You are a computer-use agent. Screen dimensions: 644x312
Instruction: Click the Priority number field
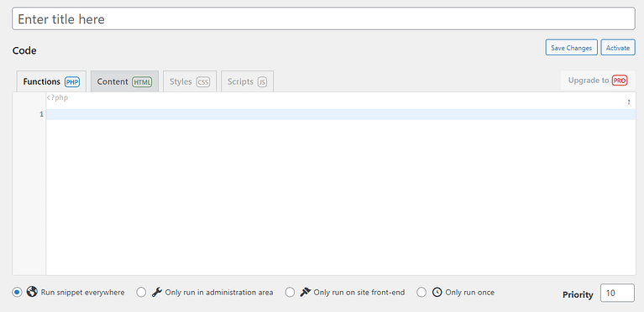pyautogui.click(x=617, y=293)
